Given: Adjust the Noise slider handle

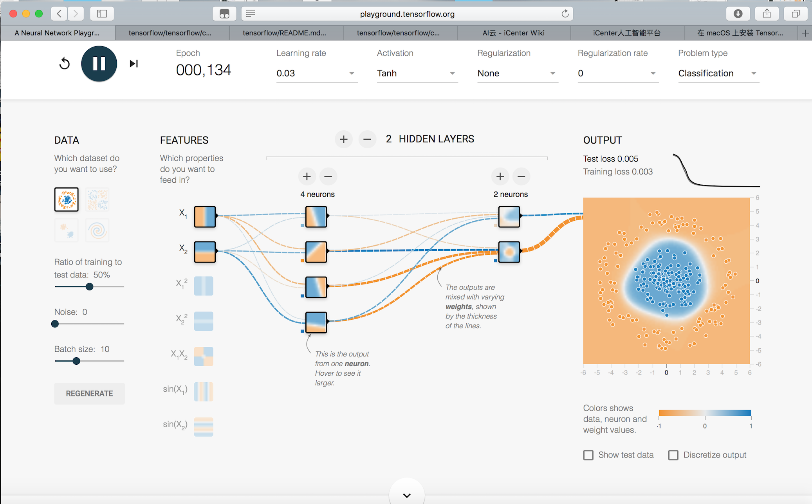Looking at the screenshot, I should (55, 324).
